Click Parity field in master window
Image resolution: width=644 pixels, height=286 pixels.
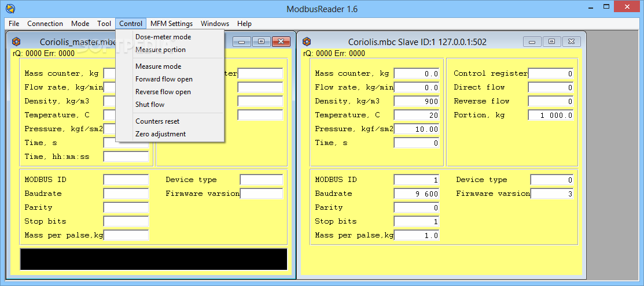tap(126, 207)
